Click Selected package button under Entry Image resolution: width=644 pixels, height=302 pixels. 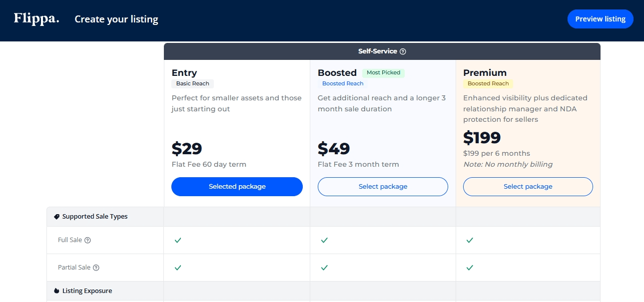237,187
